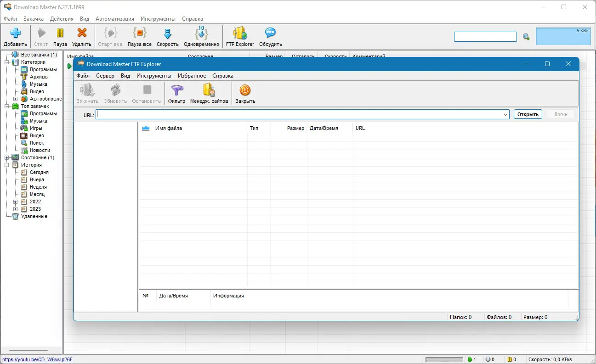The width and height of the screenshot is (596, 364).
Task: Select the Архивы category
Action: [39, 77]
